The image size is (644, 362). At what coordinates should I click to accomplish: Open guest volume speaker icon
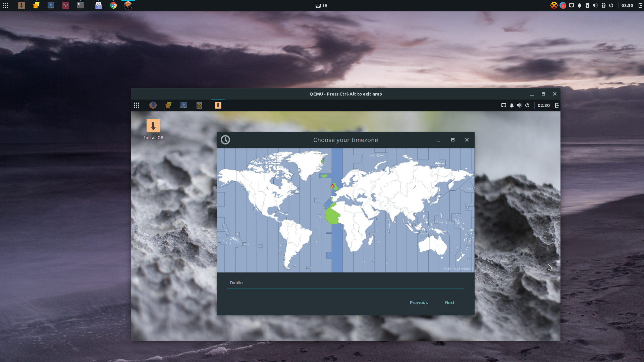520,105
